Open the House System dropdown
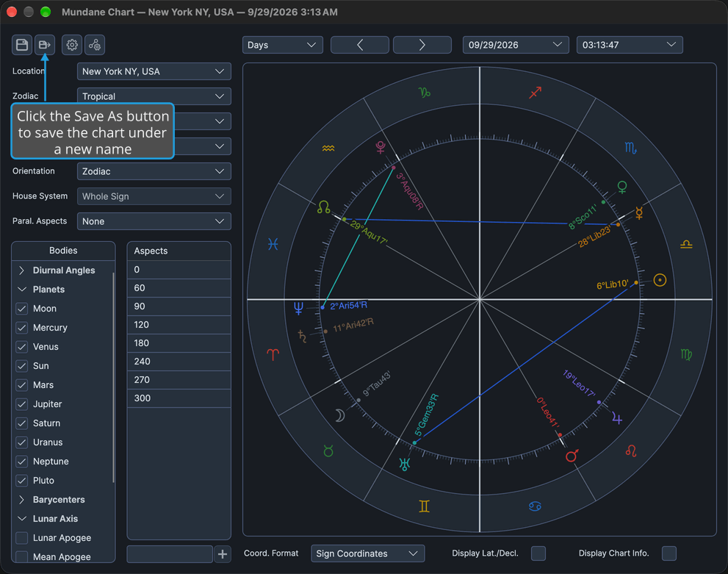728x574 pixels. coord(154,196)
